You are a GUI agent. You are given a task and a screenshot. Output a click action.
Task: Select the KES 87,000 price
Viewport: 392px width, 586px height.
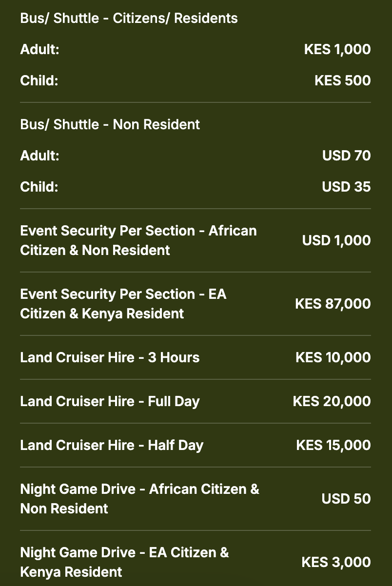point(333,304)
